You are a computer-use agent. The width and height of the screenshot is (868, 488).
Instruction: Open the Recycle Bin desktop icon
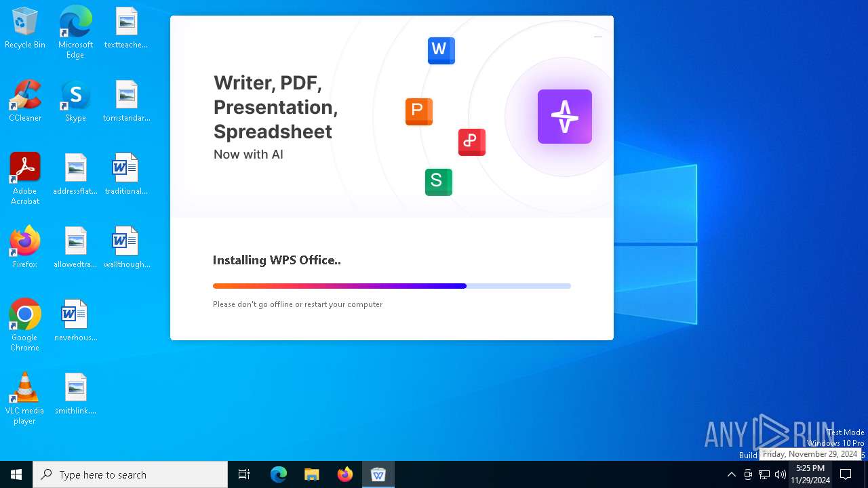tap(25, 28)
